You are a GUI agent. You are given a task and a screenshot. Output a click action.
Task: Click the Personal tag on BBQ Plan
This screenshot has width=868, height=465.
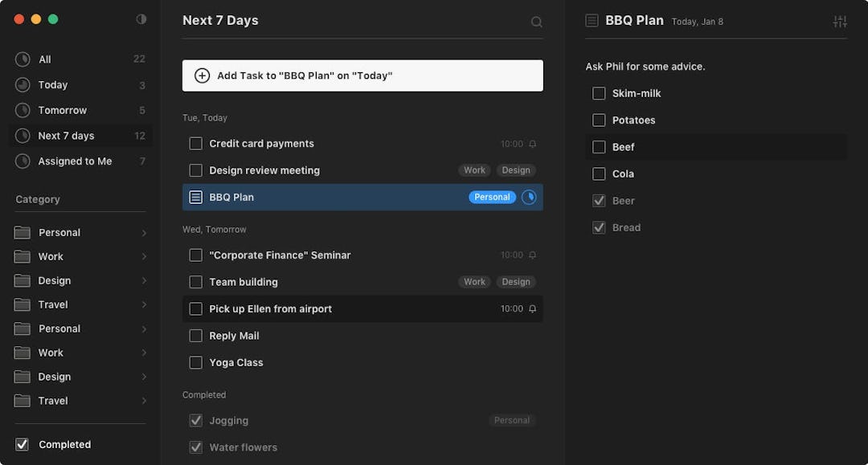[492, 198]
